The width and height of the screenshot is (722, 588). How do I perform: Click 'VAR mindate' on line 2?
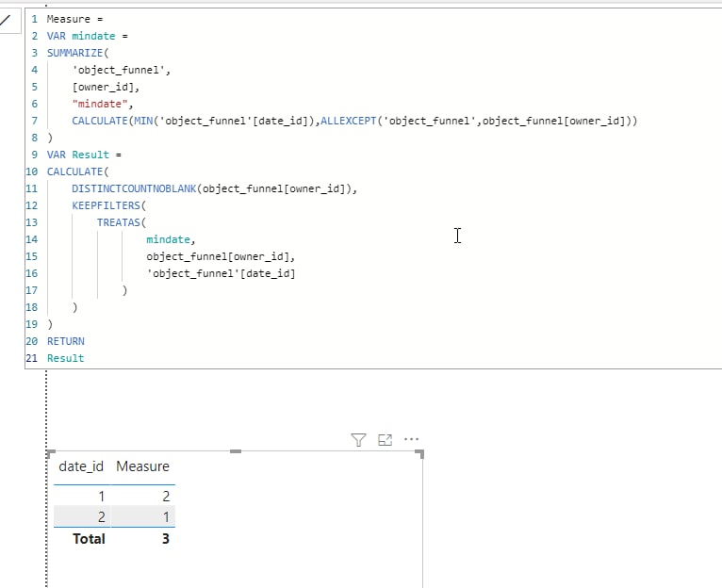pos(81,36)
